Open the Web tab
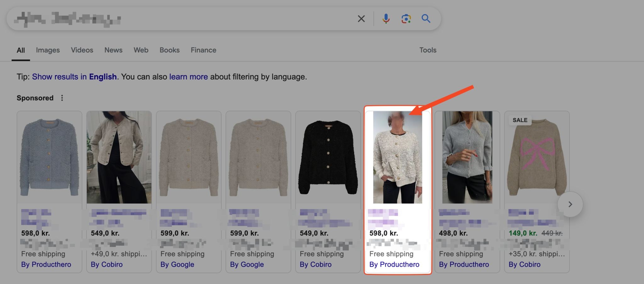The width and height of the screenshot is (644, 284). click(141, 50)
